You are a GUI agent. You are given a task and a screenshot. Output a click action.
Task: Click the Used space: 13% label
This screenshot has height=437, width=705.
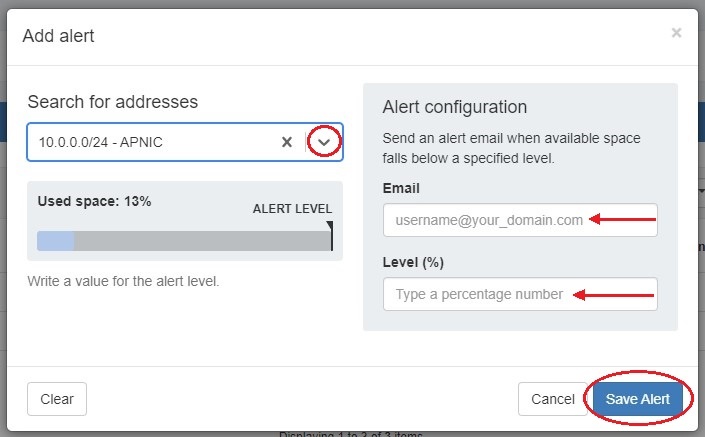pyautogui.click(x=94, y=201)
